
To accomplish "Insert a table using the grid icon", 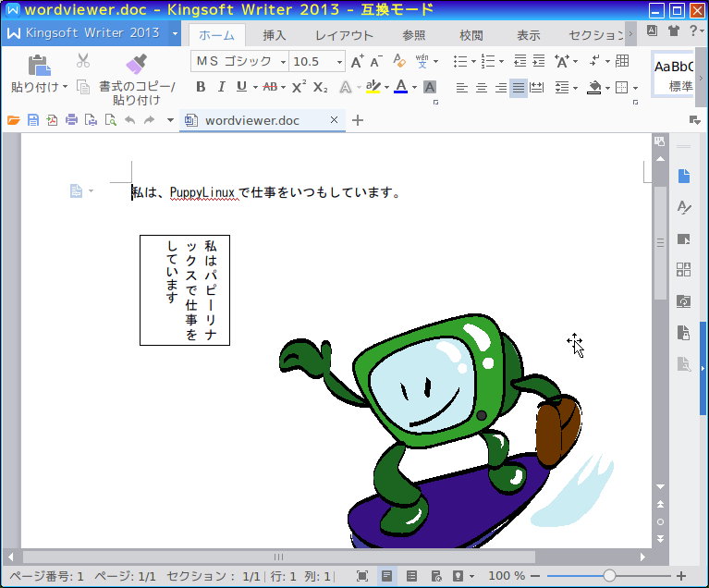I will [622, 61].
